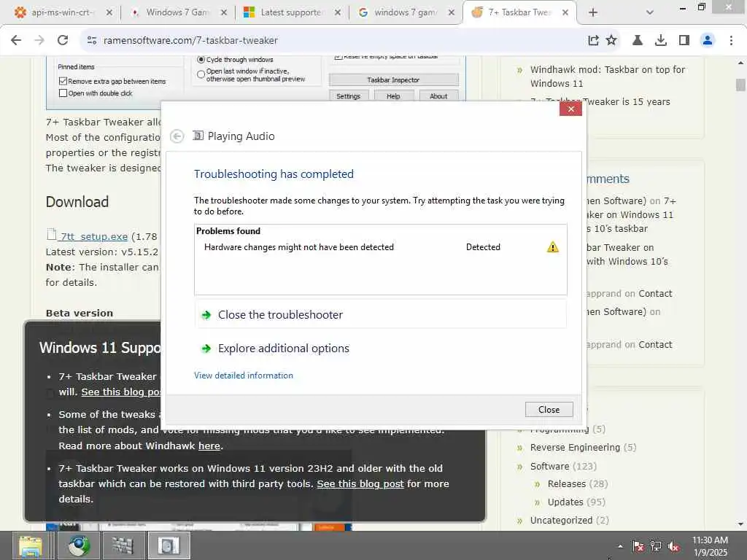
Task: Click the yellow warning icon beside Detected
Action: point(553,247)
